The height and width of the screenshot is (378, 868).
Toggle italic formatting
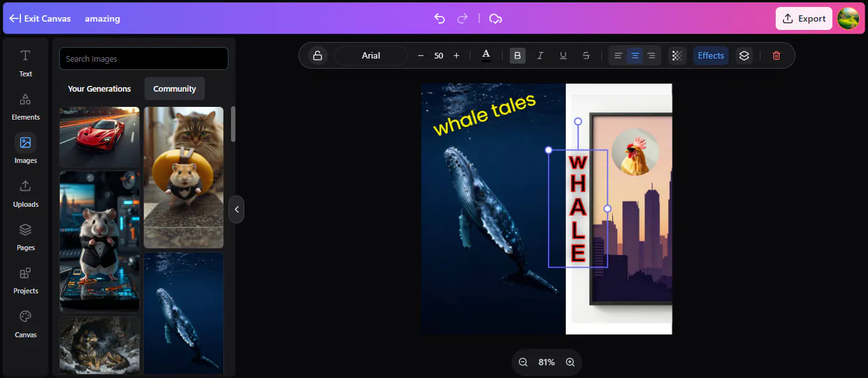click(x=540, y=55)
